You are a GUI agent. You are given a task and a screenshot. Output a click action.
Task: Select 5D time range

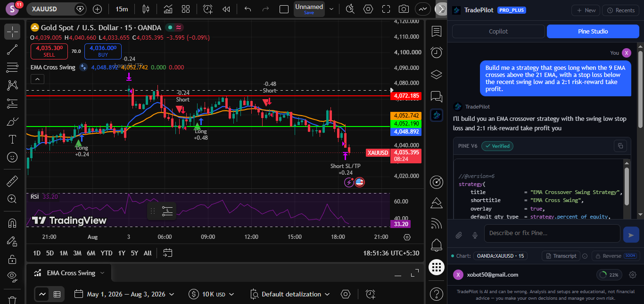(50, 253)
